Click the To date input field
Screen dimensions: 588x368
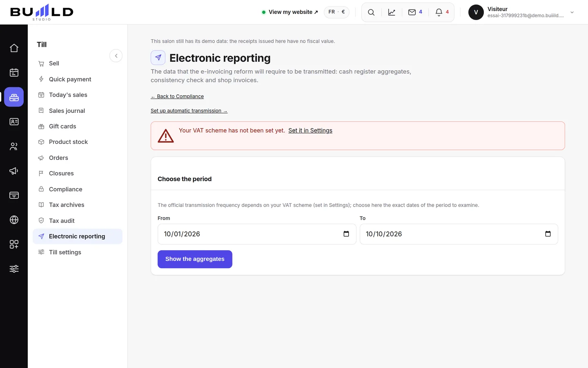click(459, 234)
